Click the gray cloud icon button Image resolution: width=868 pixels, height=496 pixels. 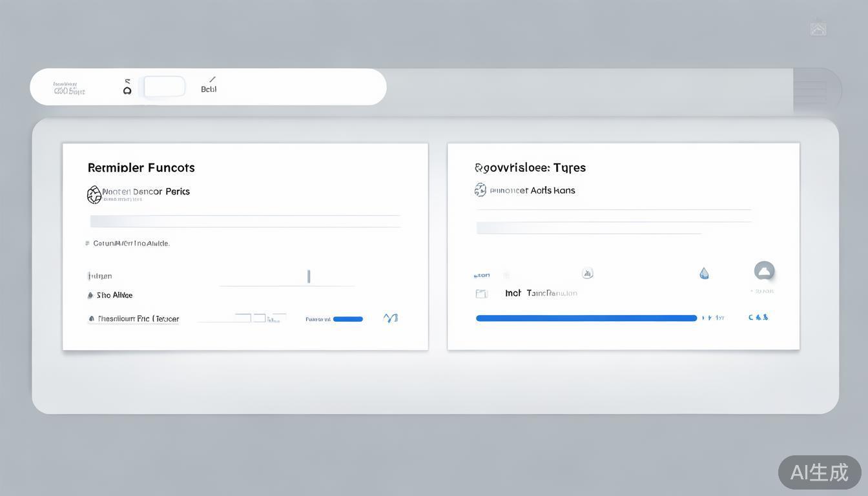point(764,271)
